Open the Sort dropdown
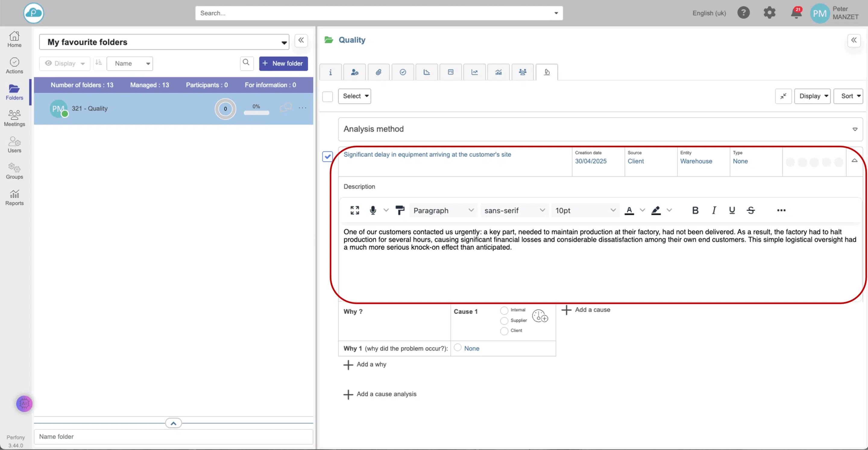 pos(848,96)
